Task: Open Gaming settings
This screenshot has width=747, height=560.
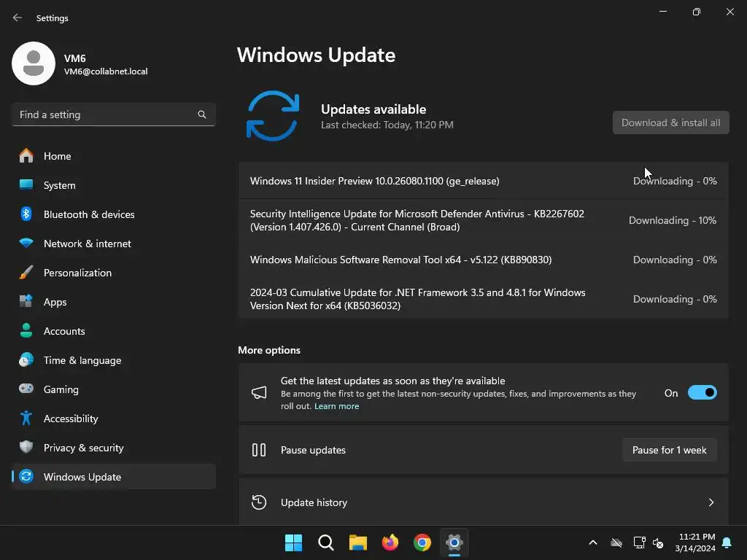Action: [x=113, y=389]
